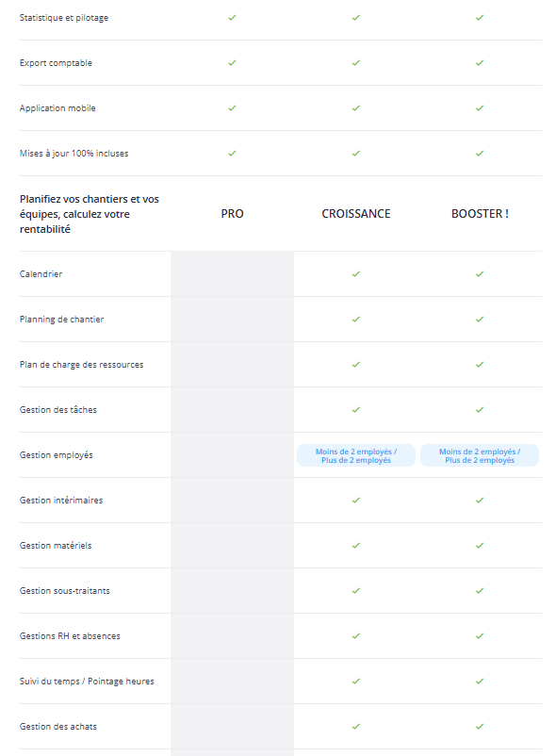This screenshot has height=756, width=556.
Task: Click the BOOSTER checkmark for Gestion des achats
Action: (480, 726)
